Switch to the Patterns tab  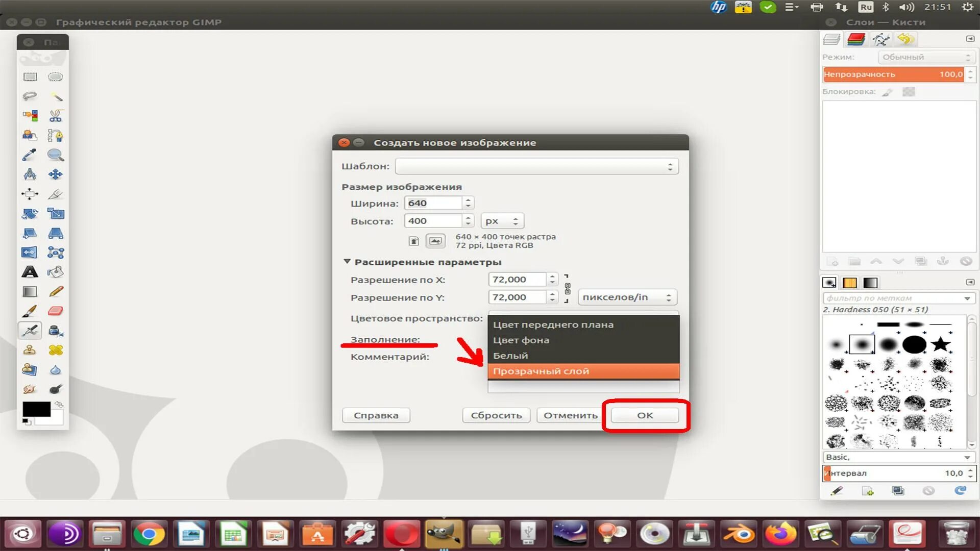tap(850, 283)
